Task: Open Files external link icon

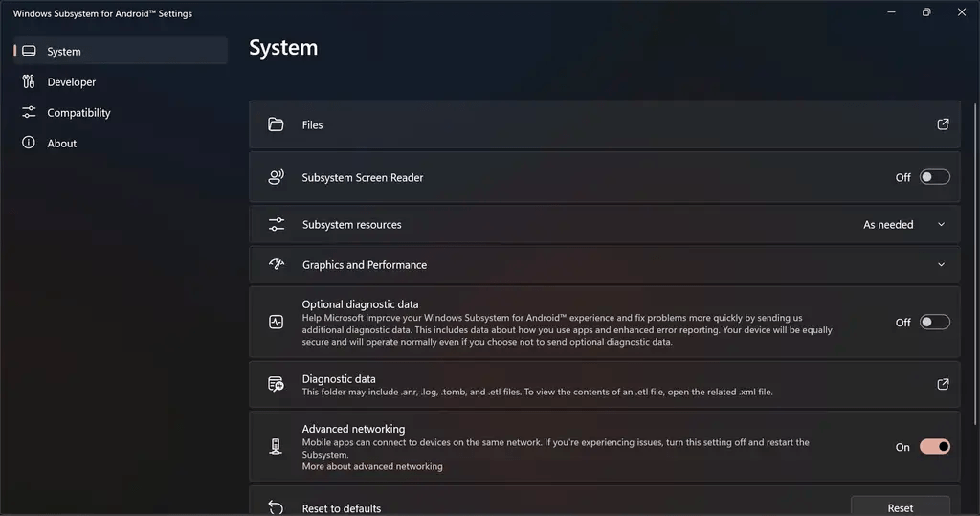Action: (943, 124)
